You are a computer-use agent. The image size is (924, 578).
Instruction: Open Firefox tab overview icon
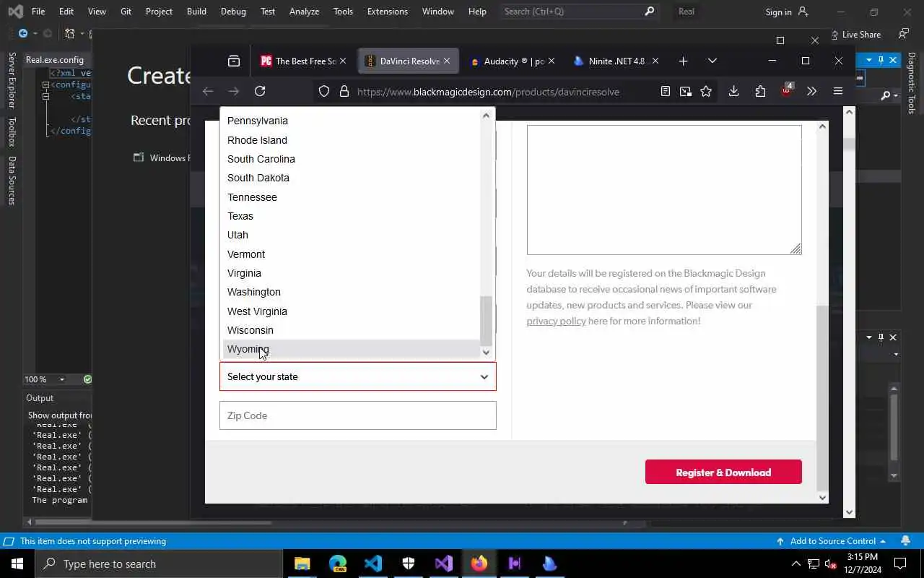(234, 61)
